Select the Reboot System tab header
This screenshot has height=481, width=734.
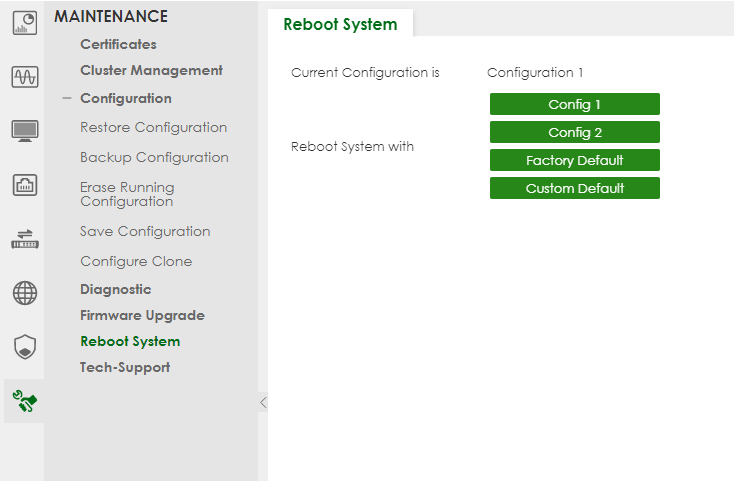tap(340, 24)
